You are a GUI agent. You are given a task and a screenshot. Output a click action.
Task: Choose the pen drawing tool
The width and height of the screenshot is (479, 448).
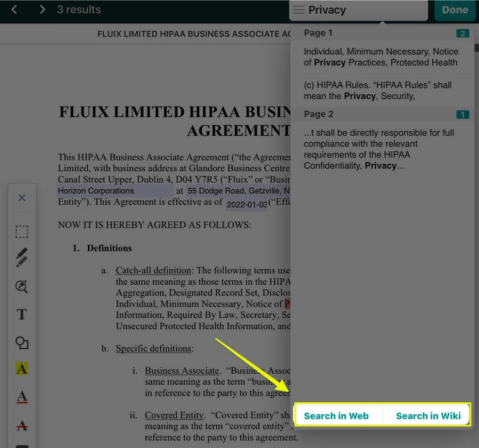(22, 259)
